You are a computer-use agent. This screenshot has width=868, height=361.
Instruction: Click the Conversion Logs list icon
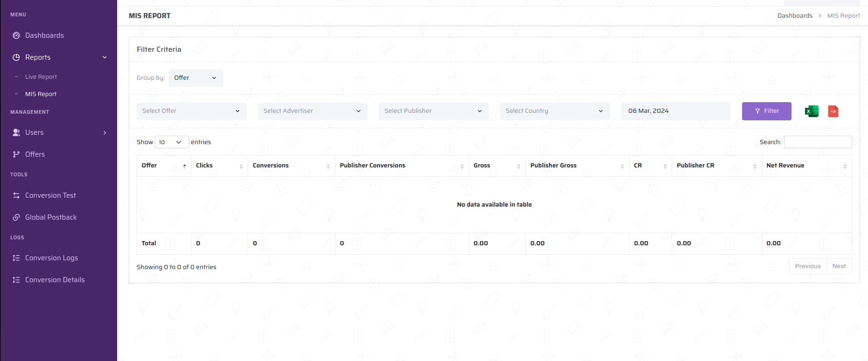[x=16, y=258]
